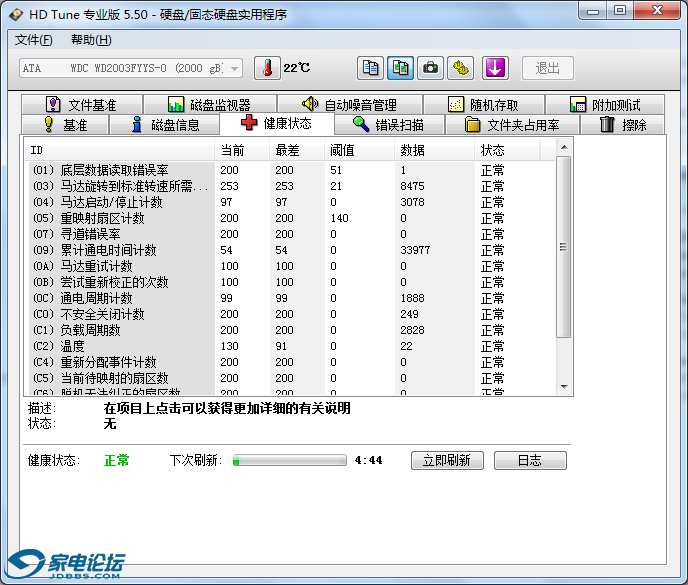Click the 22℃ temperature reading
The image size is (688, 585).
click(x=297, y=68)
